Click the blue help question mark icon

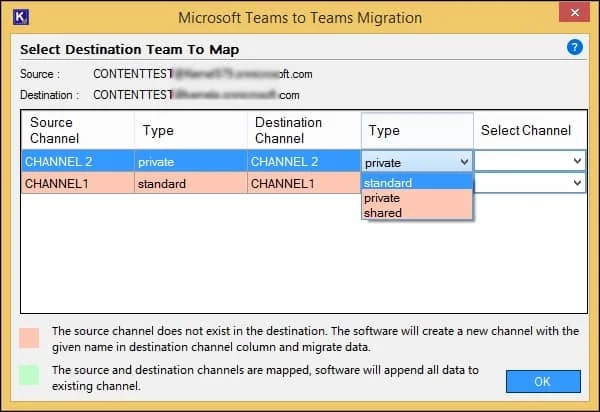[x=574, y=47]
